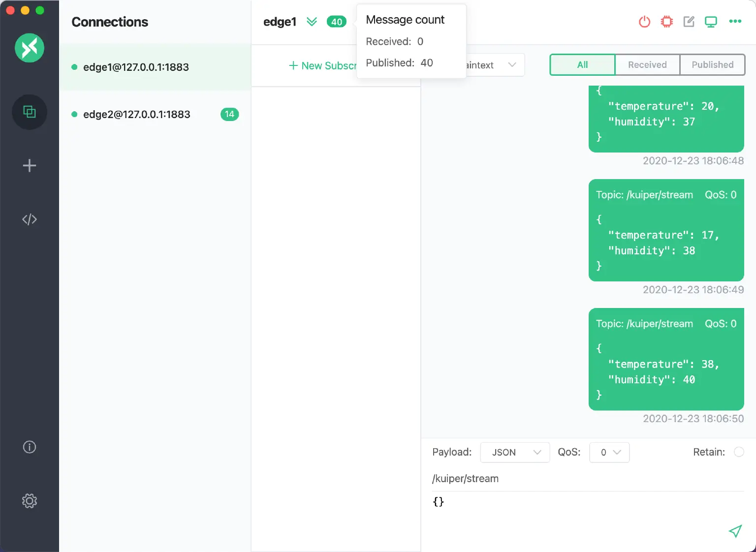The height and width of the screenshot is (552, 756).
Task: Open new window monitor icon
Action: (x=711, y=22)
